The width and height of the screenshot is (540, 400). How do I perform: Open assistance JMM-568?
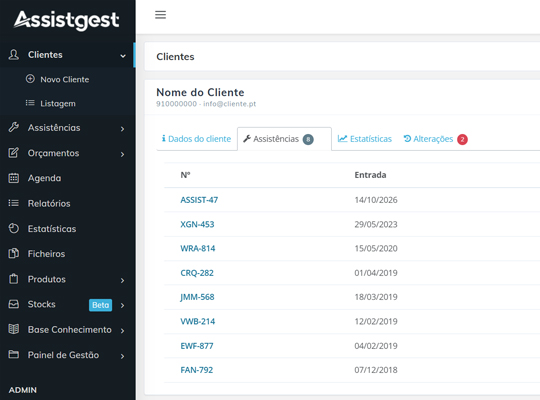tap(197, 297)
